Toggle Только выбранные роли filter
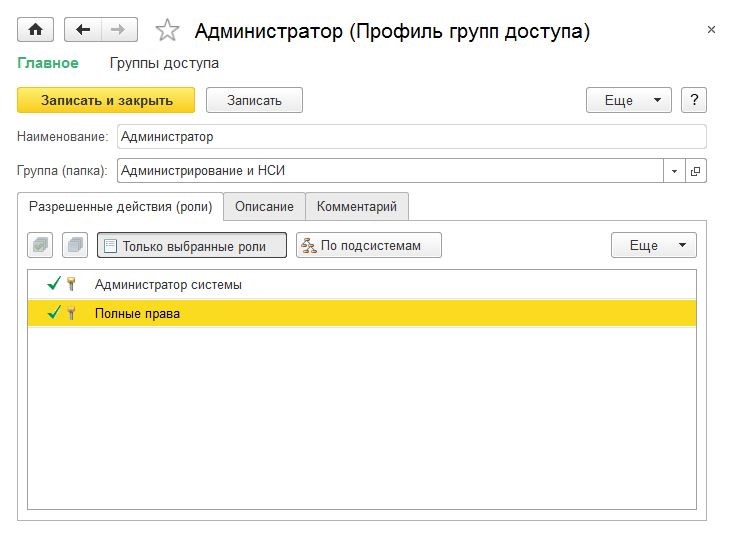Image resolution: width=730 pixels, height=534 pixels. [192, 245]
